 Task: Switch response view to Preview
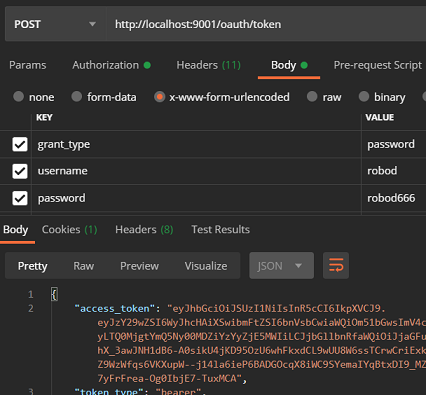139,266
